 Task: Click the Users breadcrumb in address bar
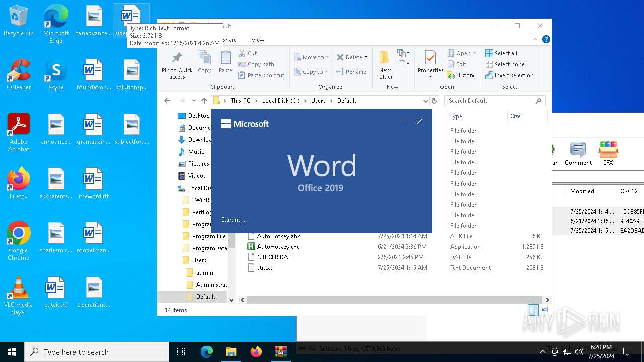pyautogui.click(x=318, y=101)
